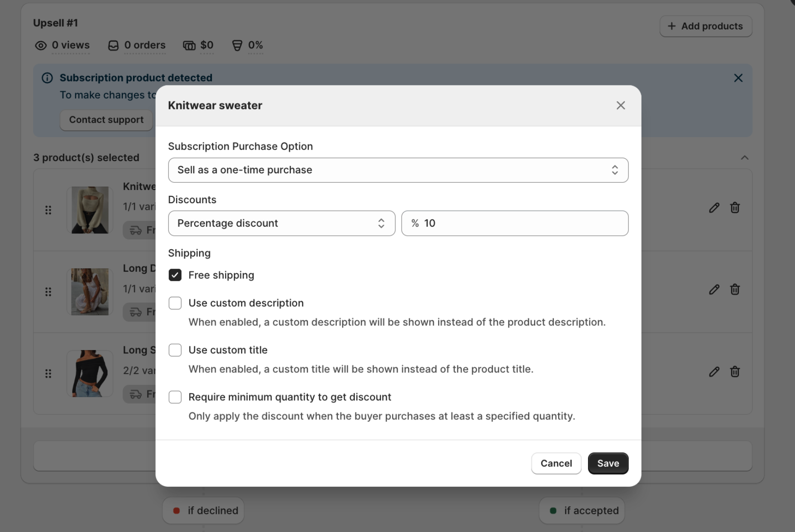Open the Percentage discount type dropdown
This screenshot has width=795, height=532.
[282, 223]
